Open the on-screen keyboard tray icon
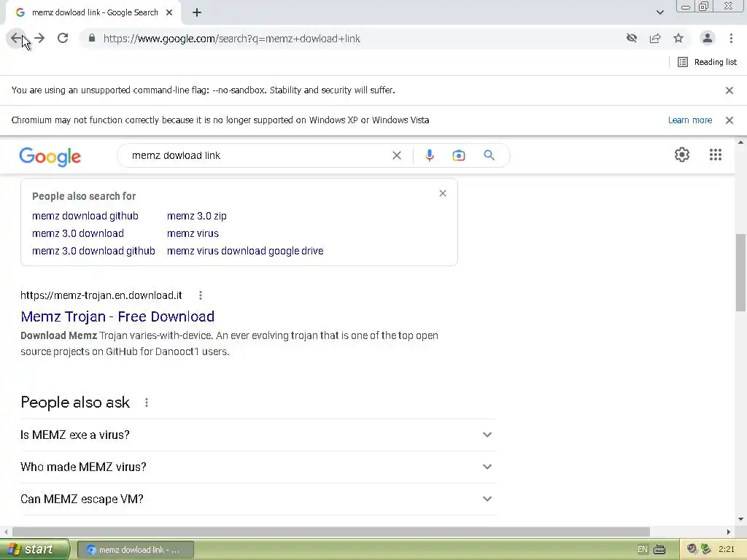747x560 pixels. pos(659,550)
